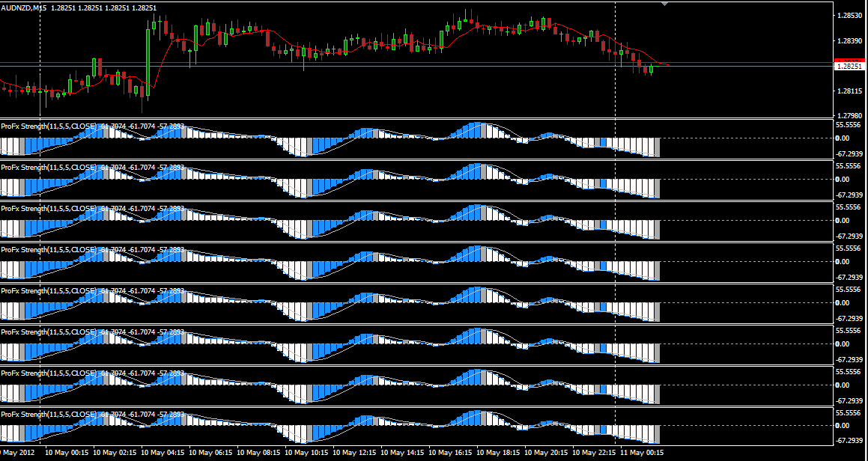Viewport: 868px width, 461px height.
Task: Click the current price tag 1.28251
Action: (849, 66)
